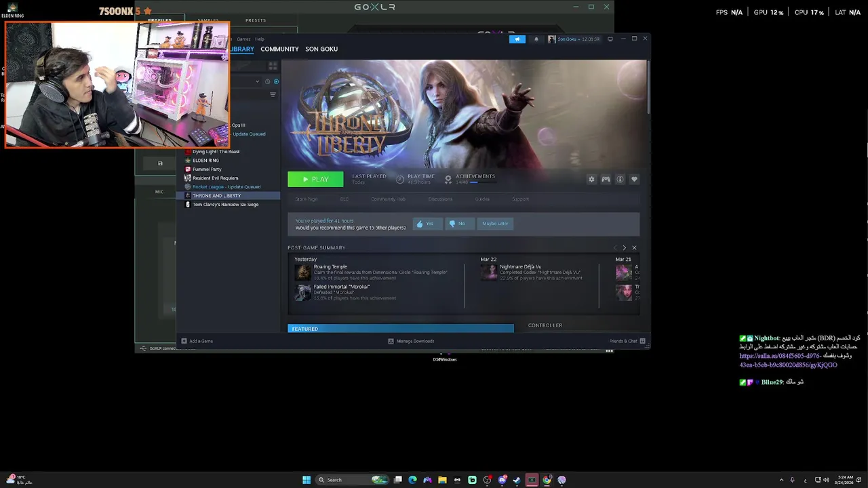Toggle ready-to-play filter icon in sidebar
This screenshot has height=488, width=868.
[x=276, y=81]
